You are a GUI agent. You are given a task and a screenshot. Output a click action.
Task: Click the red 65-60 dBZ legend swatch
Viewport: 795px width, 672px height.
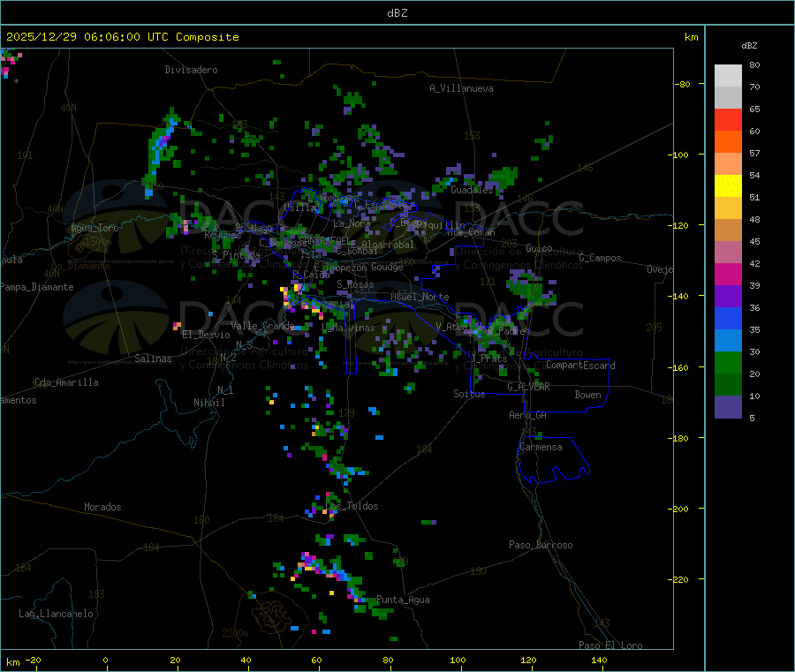click(728, 119)
